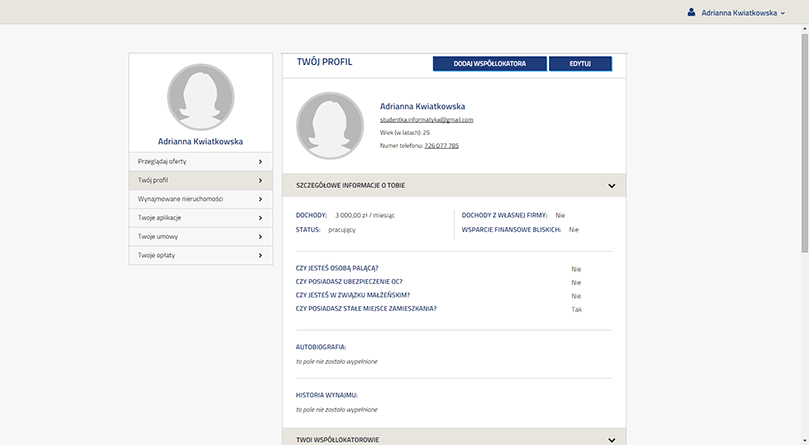
Task: Click unfilled field text under Autobiografia
Action: click(336, 362)
